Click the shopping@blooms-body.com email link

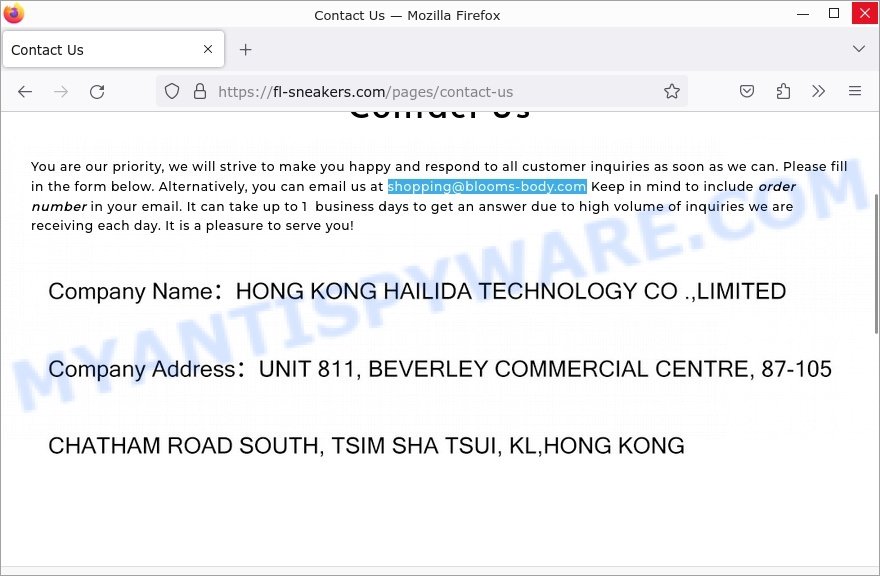click(x=487, y=186)
